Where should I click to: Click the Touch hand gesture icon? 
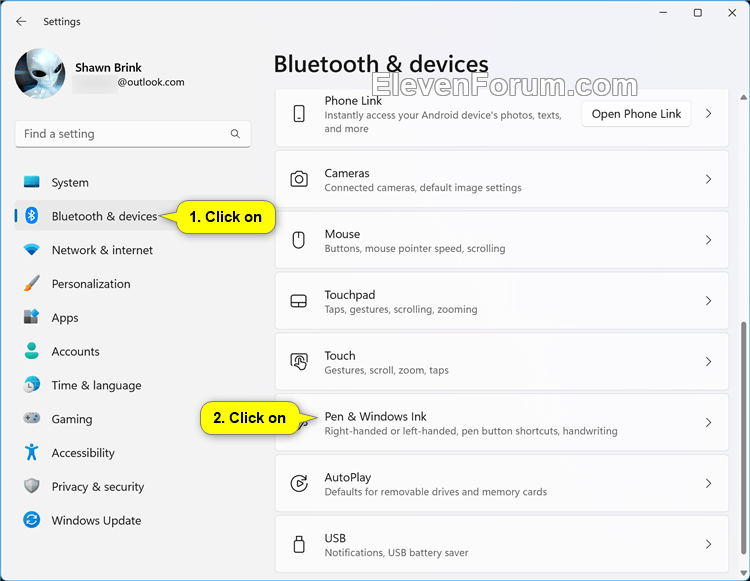click(x=299, y=362)
